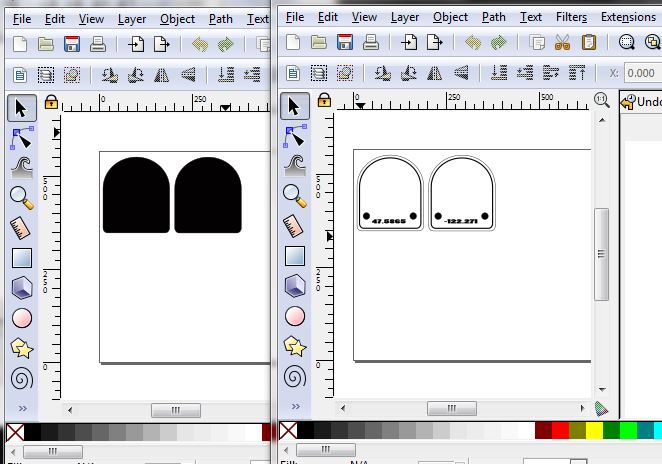The width and height of the screenshot is (662, 464).
Task: Toggle the guide lock icon in right window
Action: [x=323, y=99]
